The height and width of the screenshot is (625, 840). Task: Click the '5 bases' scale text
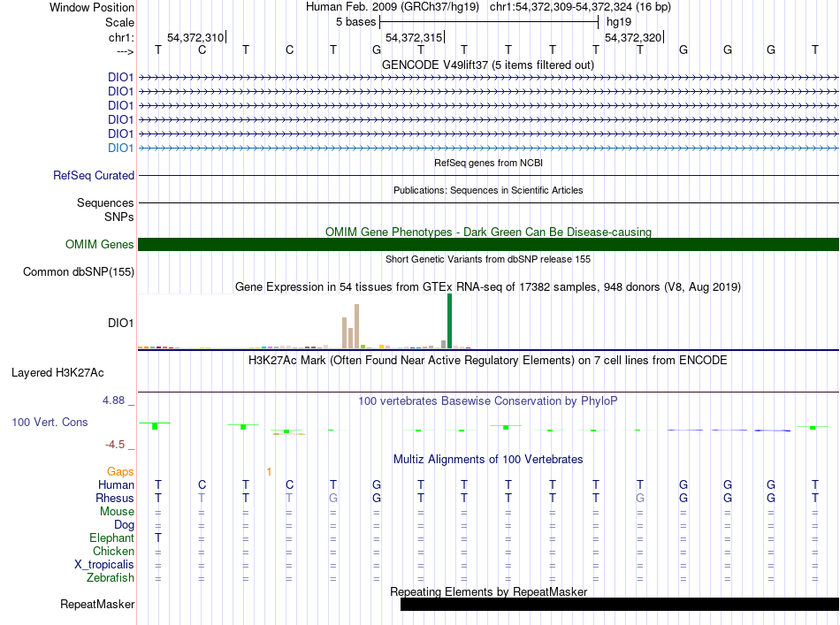click(355, 22)
